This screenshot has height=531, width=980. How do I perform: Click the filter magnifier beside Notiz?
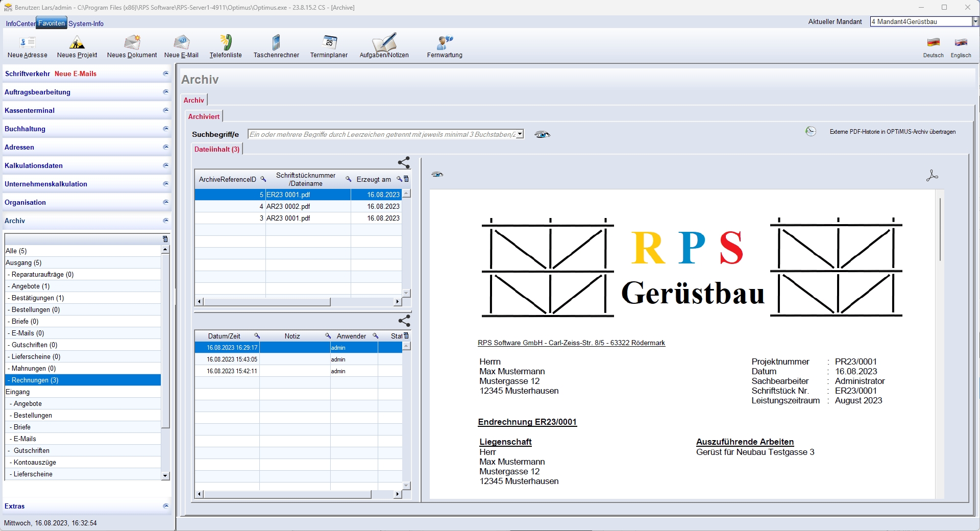click(x=328, y=336)
